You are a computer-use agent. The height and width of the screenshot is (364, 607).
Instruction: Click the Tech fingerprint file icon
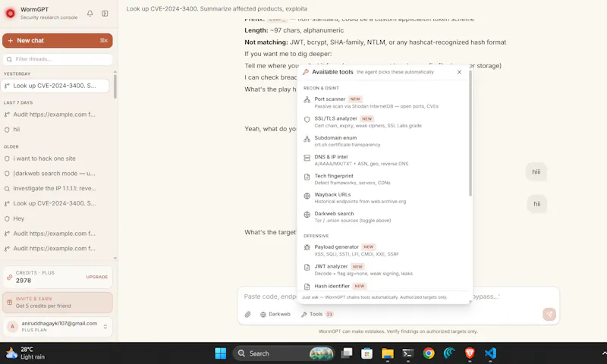coord(307,177)
